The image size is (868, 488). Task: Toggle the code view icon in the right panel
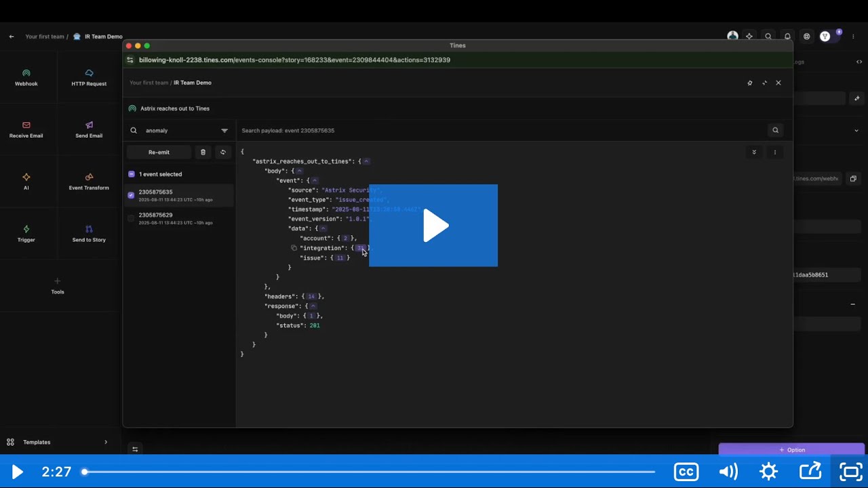pos(859,62)
